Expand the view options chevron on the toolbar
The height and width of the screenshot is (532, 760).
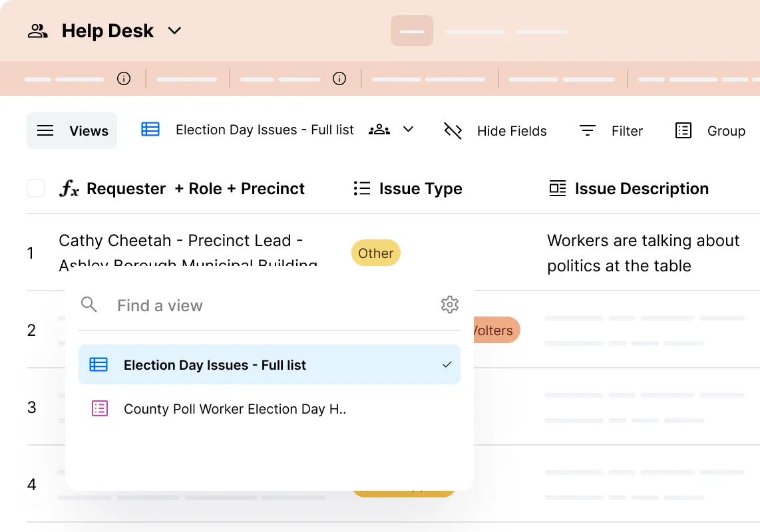[408, 130]
